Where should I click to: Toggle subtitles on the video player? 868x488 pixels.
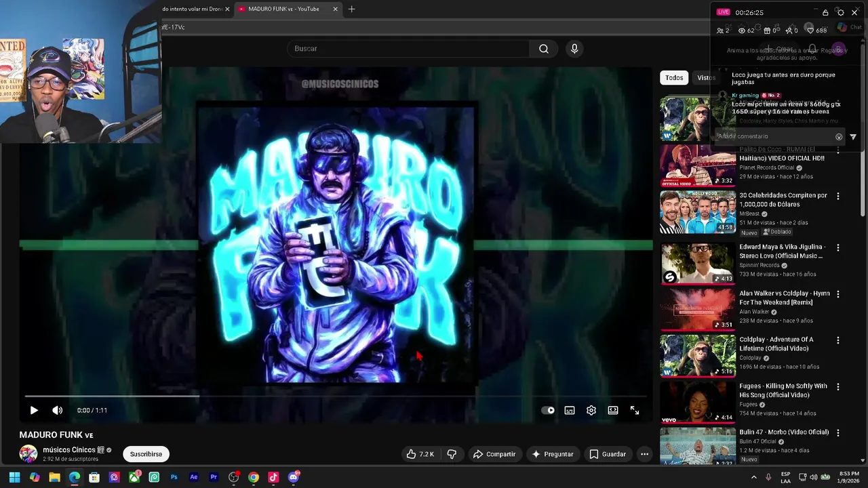(570, 410)
